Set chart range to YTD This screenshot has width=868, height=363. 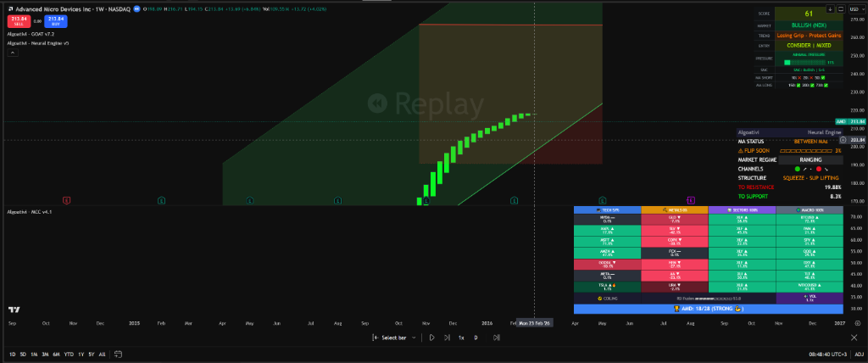[x=69, y=355]
